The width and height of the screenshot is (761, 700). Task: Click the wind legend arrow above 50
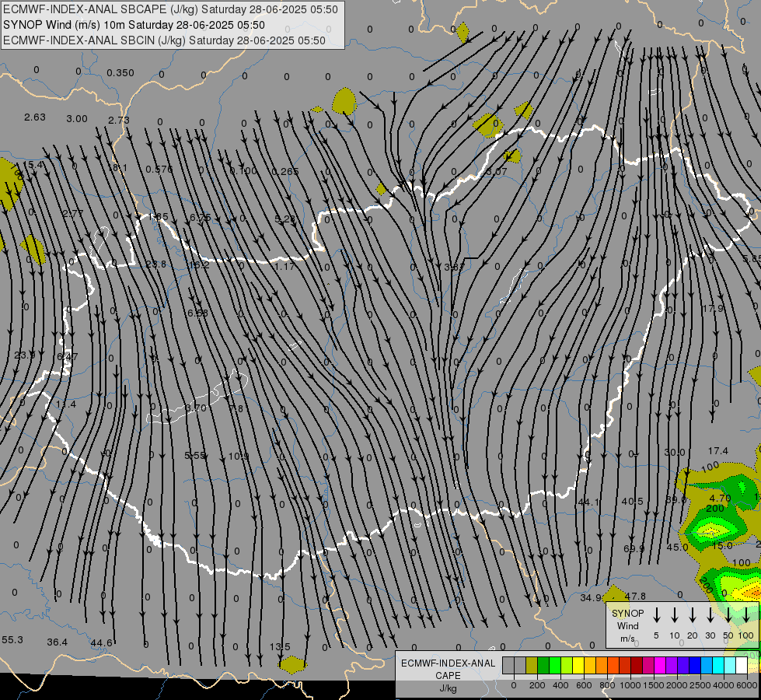pyautogui.click(x=728, y=614)
